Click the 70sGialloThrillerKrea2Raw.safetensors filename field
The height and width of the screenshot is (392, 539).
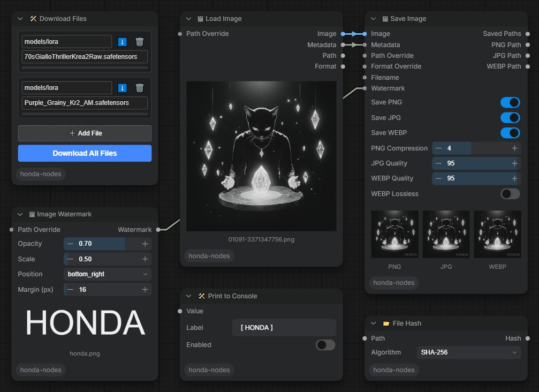pos(85,57)
